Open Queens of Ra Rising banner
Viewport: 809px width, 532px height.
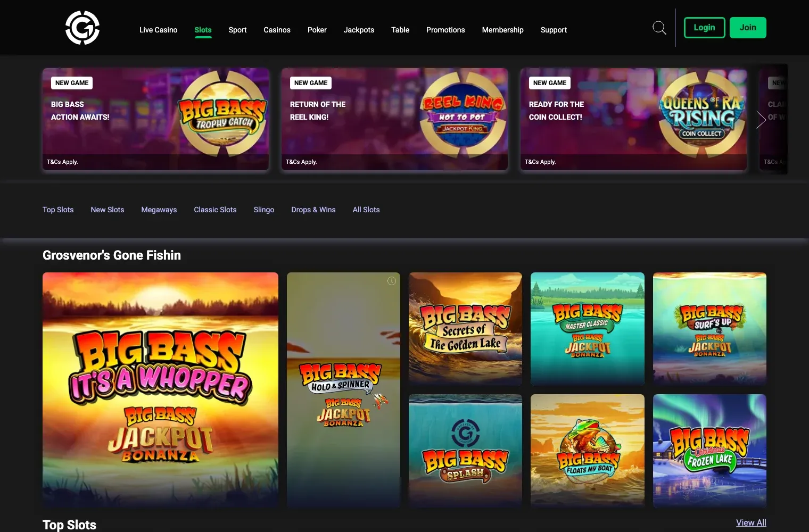point(633,119)
